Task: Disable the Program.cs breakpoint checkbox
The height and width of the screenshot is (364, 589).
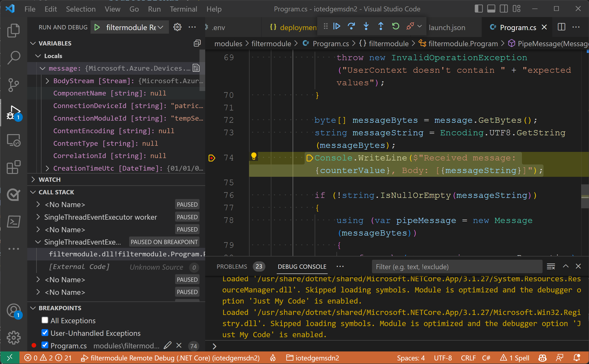Action: coord(45,345)
